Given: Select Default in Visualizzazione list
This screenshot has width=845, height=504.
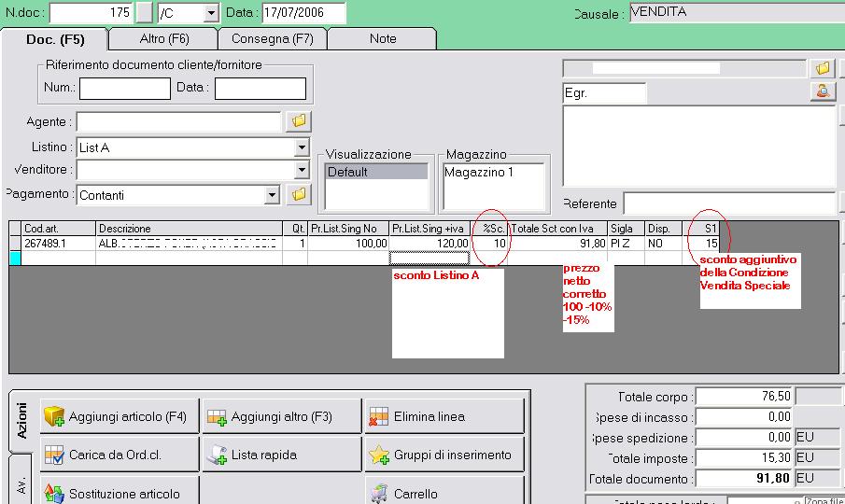Looking at the screenshot, I should (376, 172).
